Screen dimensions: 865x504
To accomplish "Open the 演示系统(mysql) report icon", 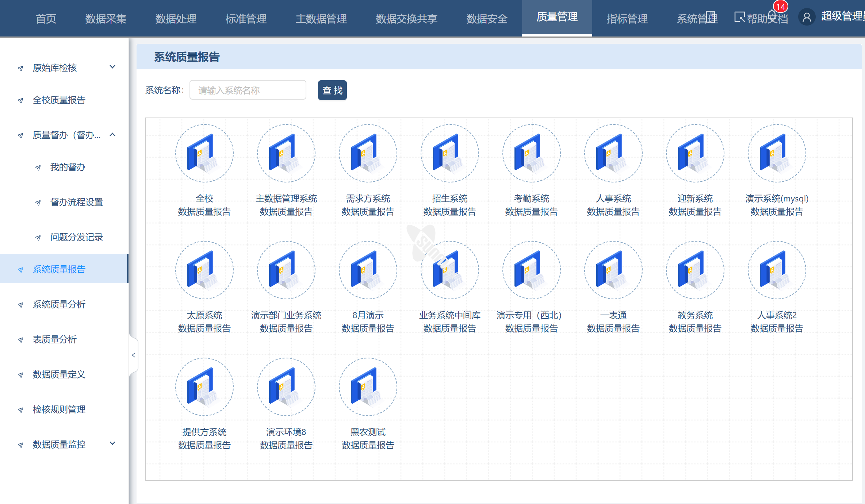I will click(777, 153).
